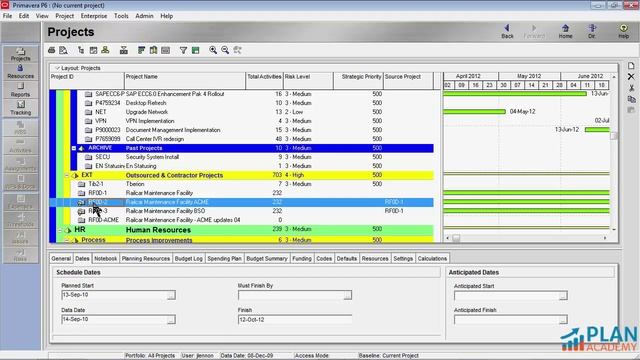The image size is (640, 360).
Task: Switch to the Notebook tab
Action: (105, 258)
